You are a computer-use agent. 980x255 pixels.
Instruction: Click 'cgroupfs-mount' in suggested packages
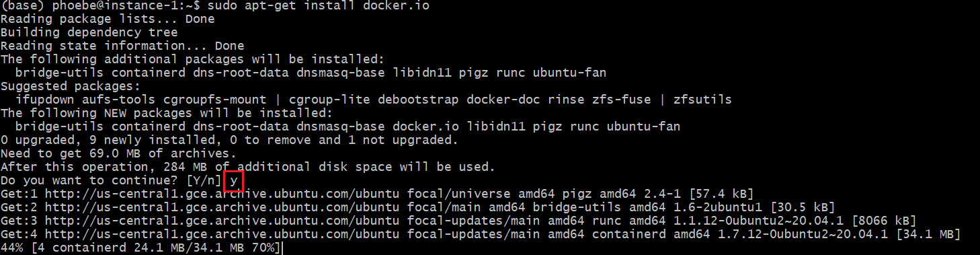[215, 100]
